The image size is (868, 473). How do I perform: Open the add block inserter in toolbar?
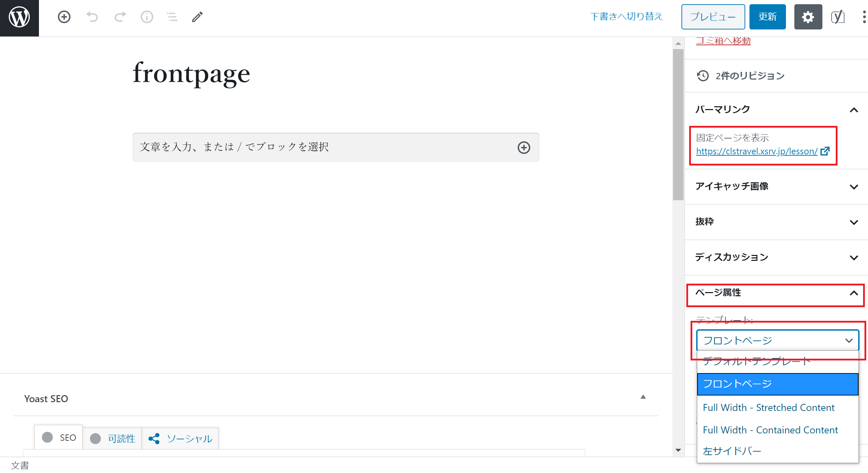[64, 17]
